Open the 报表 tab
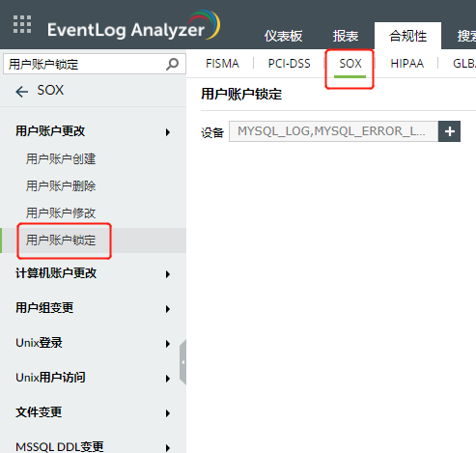476x453 pixels. (346, 36)
